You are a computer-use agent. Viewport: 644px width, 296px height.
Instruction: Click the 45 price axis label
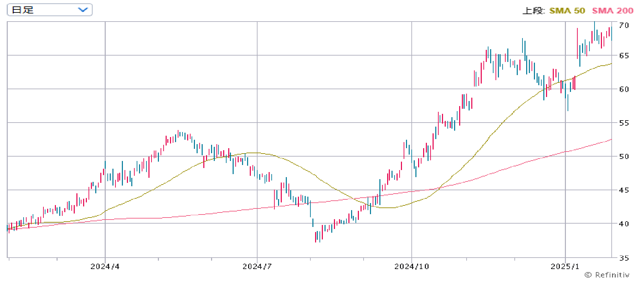(x=624, y=190)
